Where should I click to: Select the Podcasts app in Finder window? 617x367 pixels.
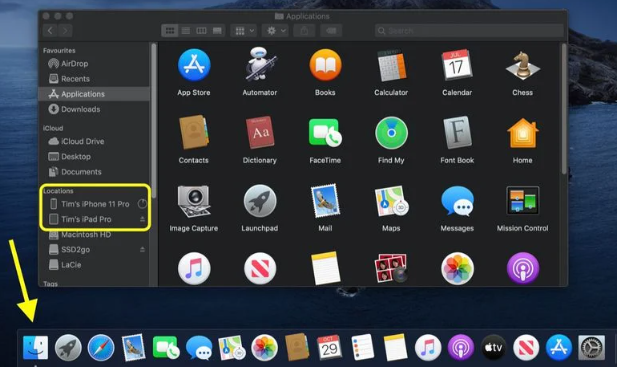523,268
